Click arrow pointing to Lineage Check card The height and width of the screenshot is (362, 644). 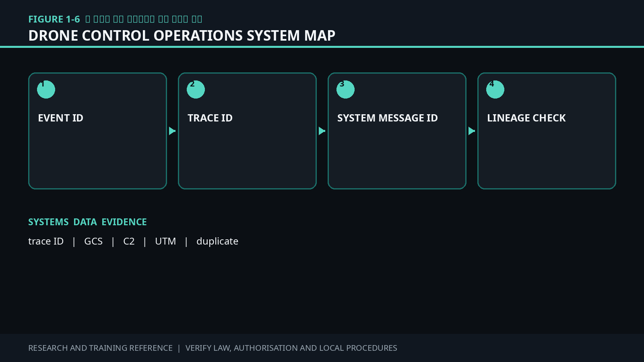pyautogui.click(x=472, y=131)
